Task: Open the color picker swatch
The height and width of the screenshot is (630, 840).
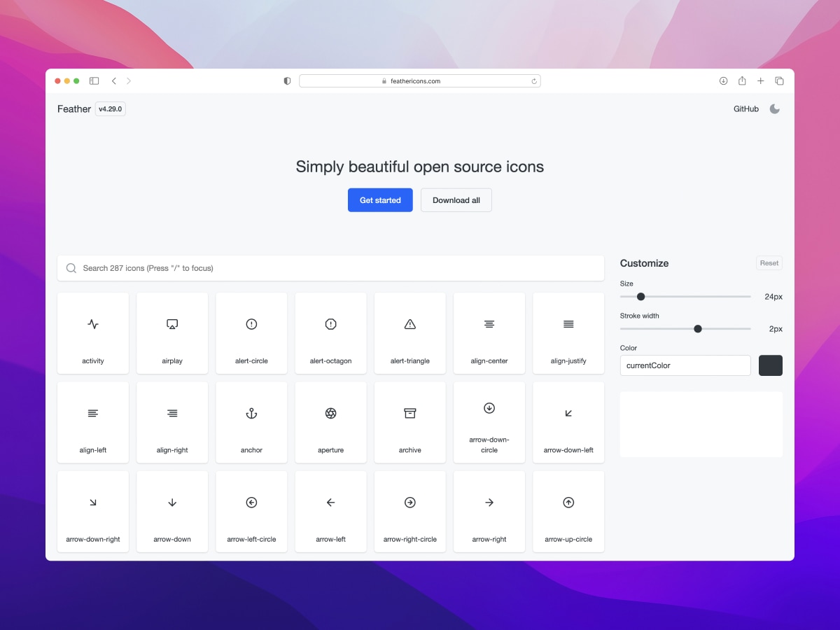Action: click(x=770, y=365)
